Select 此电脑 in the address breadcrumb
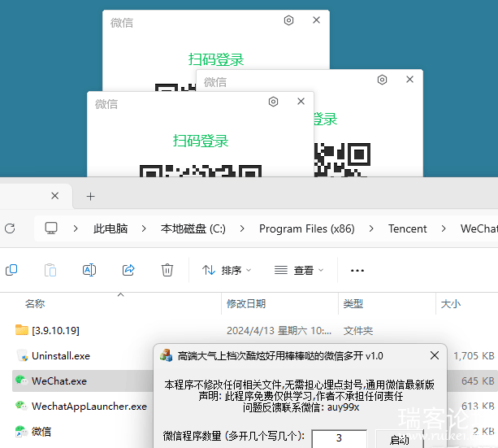The image size is (498, 448). 110,228
